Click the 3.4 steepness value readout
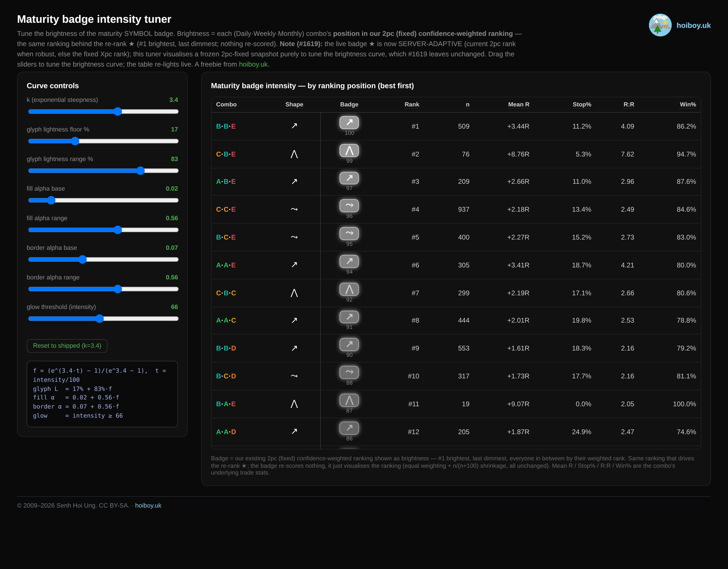The image size is (728, 569). pyautogui.click(x=173, y=100)
